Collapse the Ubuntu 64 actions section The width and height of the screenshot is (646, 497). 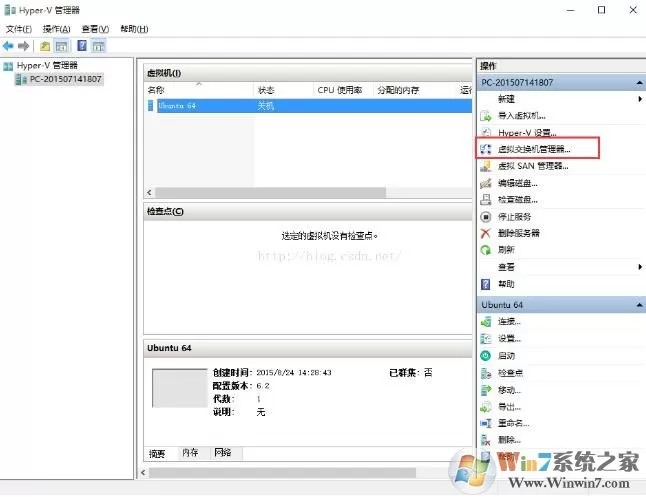click(x=639, y=305)
